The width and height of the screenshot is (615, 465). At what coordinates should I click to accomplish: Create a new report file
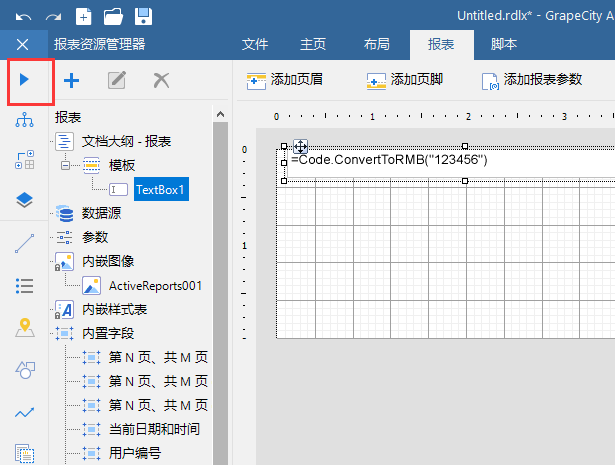click(84, 16)
